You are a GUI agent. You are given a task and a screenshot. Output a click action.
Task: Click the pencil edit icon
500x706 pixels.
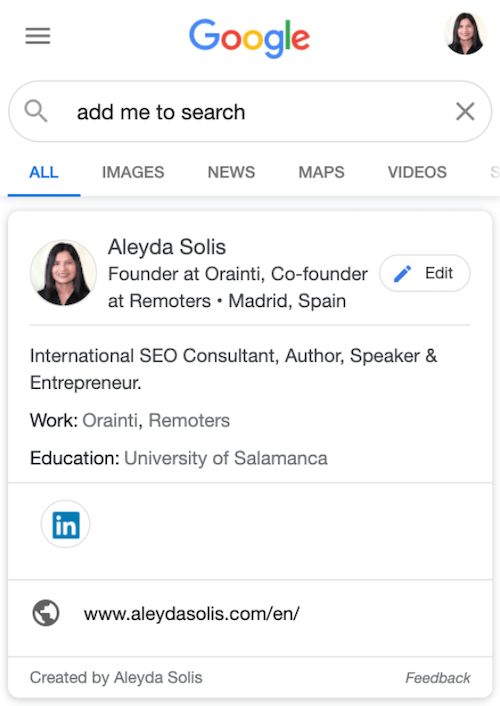pyautogui.click(x=402, y=273)
